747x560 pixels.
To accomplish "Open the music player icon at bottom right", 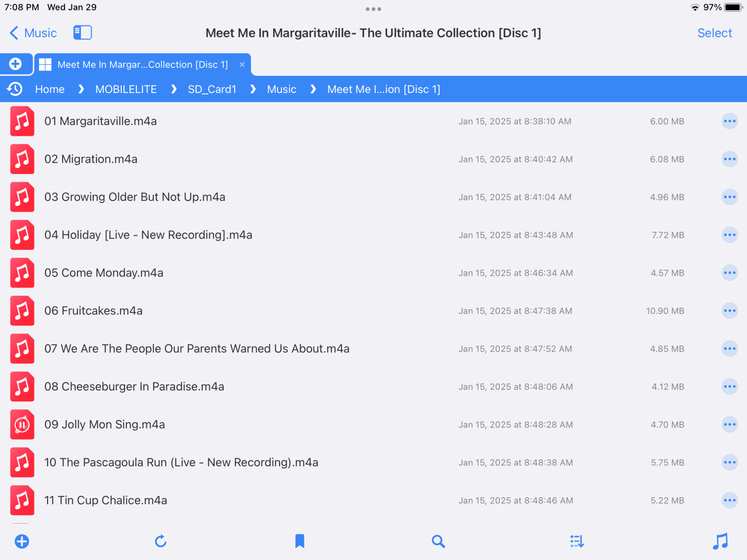I will click(720, 541).
